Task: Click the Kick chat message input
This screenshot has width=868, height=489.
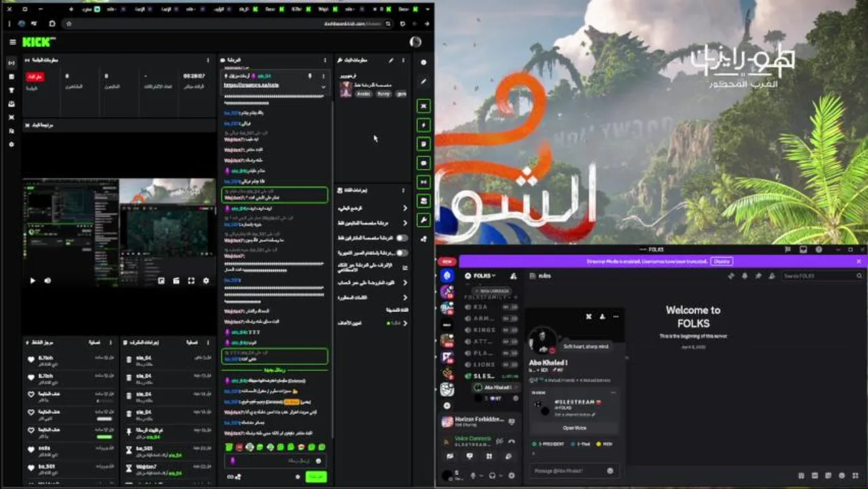Action: (x=275, y=460)
